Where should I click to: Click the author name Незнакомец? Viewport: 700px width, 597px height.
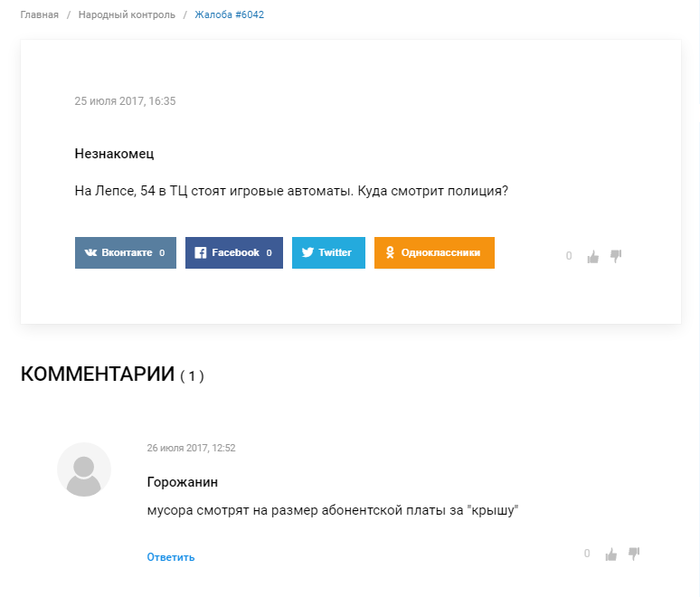[114, 154]
